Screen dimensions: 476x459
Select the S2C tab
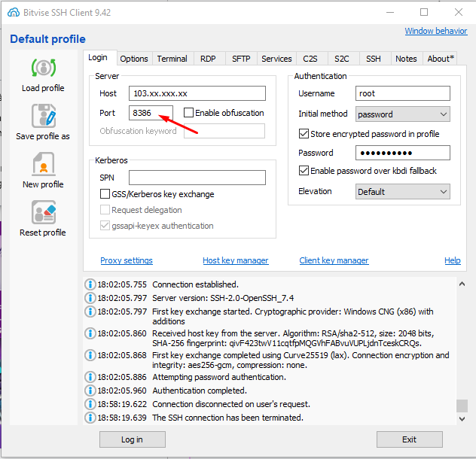point(342,59)
